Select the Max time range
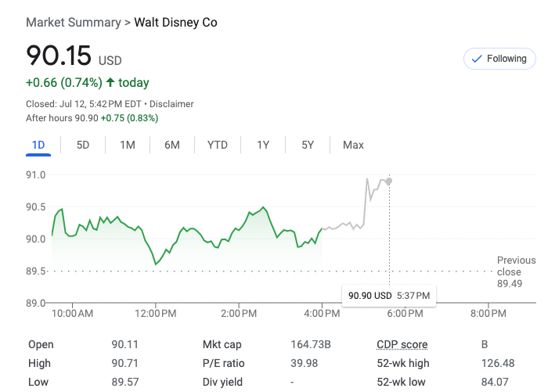Screen dimensions: 555x392 pos(353,145)
